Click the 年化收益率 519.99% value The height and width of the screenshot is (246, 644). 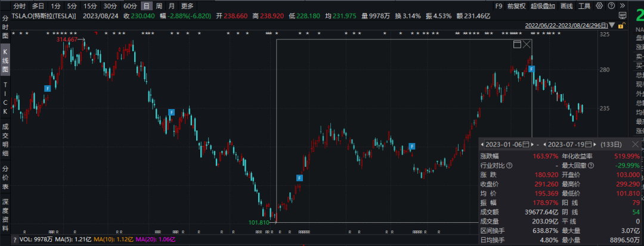627,156
